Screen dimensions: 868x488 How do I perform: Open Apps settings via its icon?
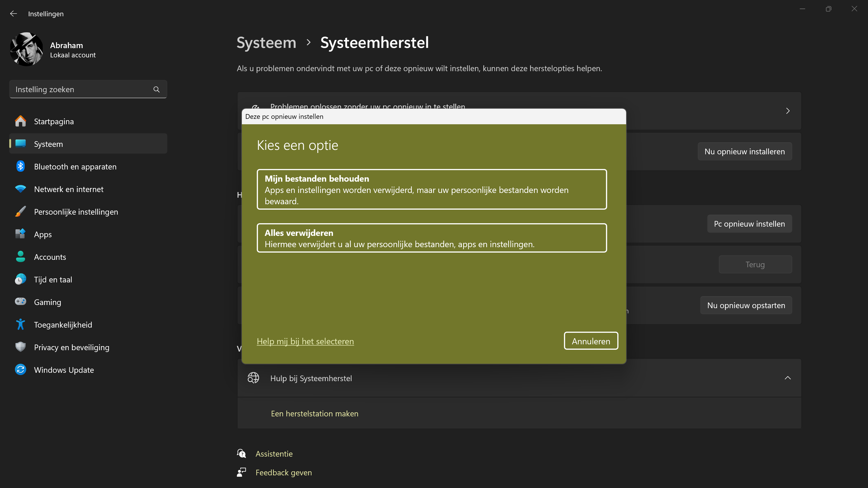(20, 234)
